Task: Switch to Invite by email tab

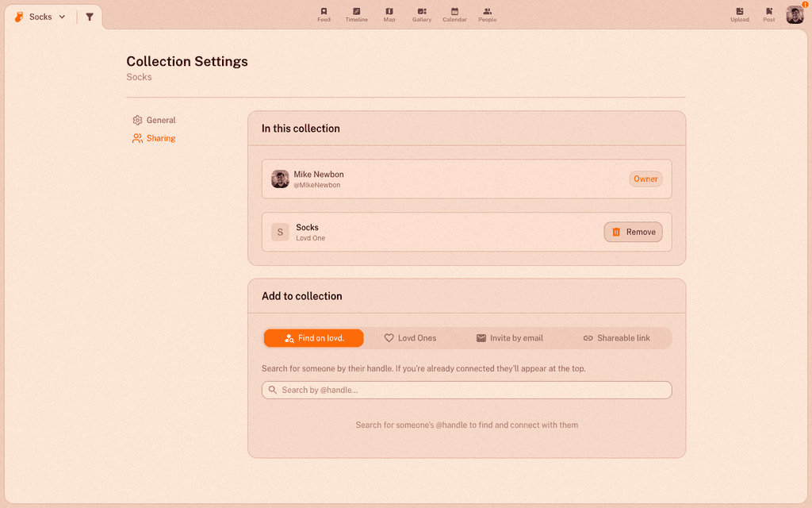Action: coord(510,338)
